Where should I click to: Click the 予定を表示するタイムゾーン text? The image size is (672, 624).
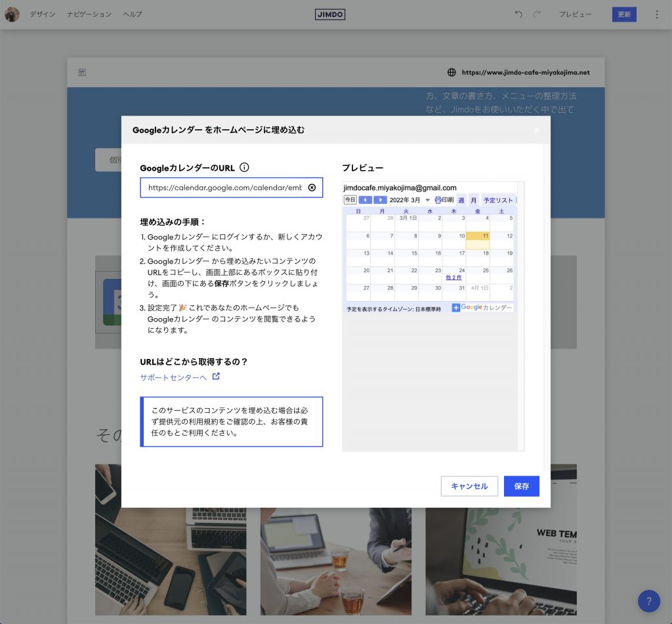click(394, 309)
